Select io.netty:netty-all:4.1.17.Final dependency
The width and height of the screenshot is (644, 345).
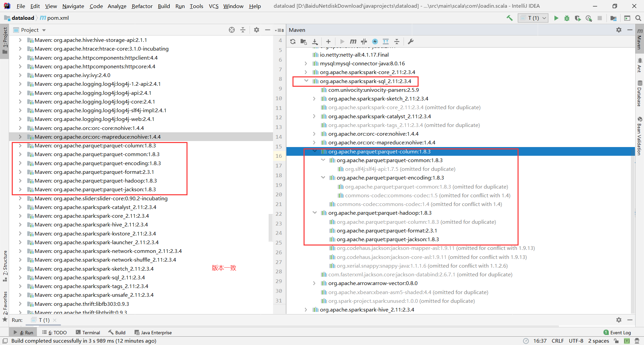click(x=354, y=55)
